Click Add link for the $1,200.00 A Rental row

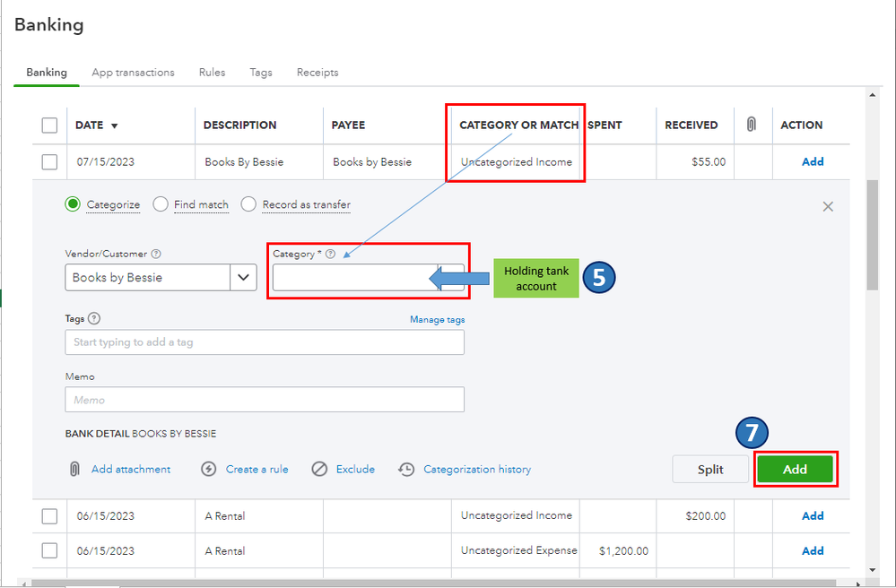point(813,551)
